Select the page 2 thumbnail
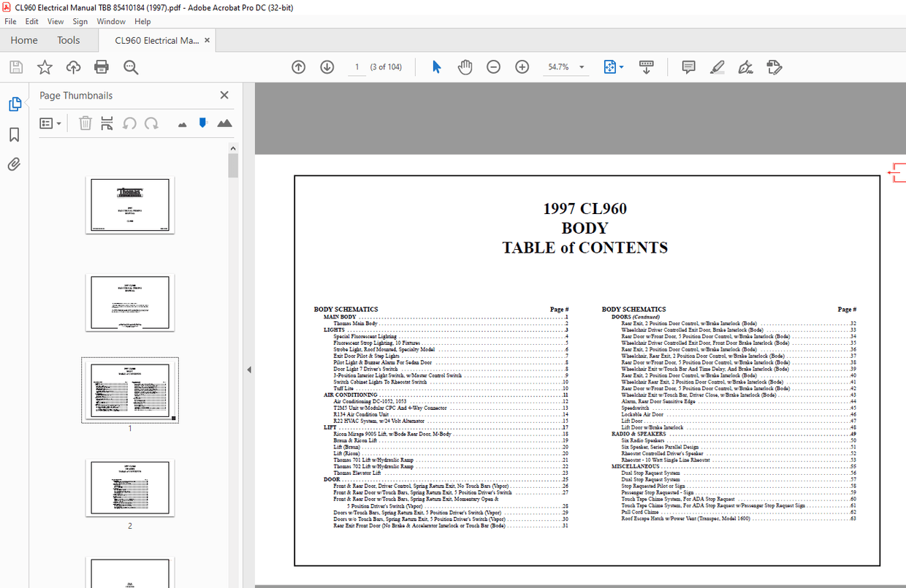 [x=130, y=488]
